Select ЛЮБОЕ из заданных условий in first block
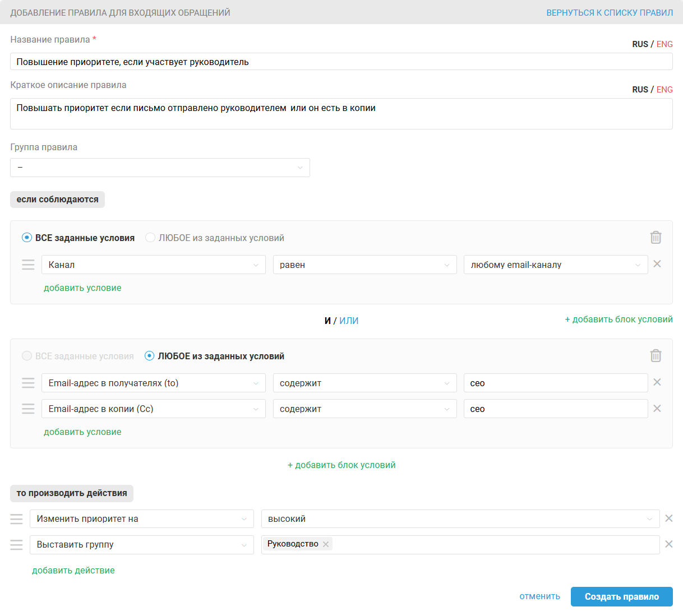683x616 pixels. (x=150, y=238)
